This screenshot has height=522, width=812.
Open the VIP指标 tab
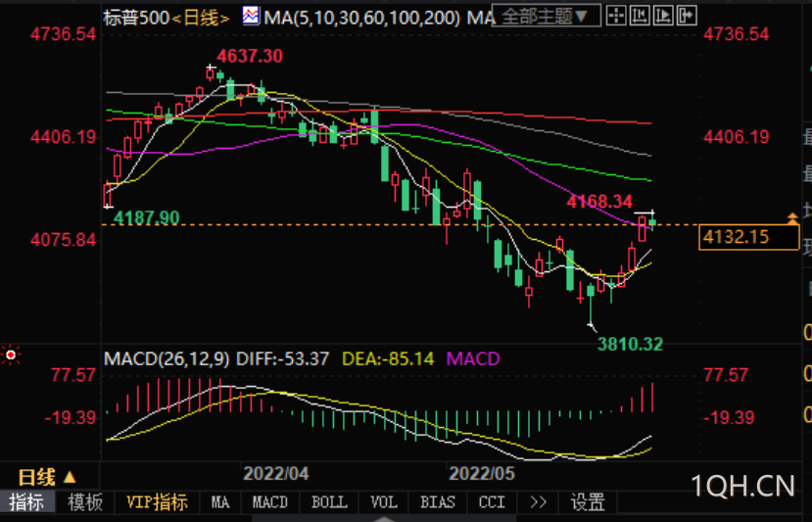157,501
